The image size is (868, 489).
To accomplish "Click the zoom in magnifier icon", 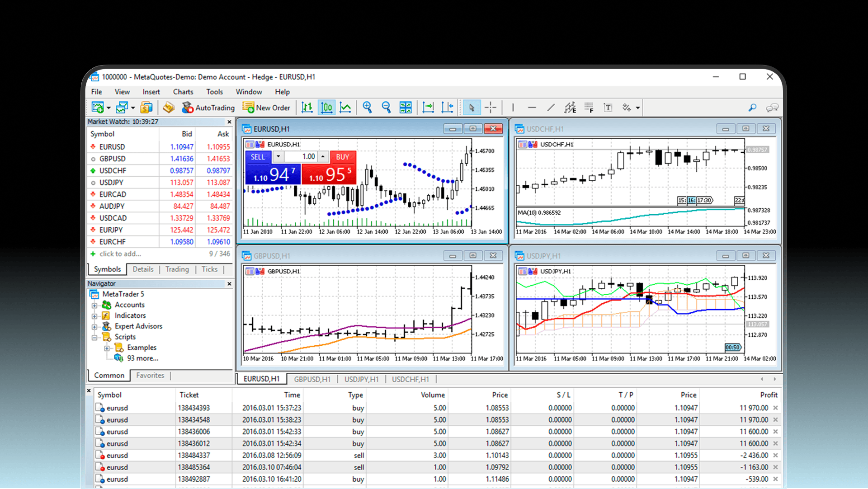I will [x=367, y=108].
